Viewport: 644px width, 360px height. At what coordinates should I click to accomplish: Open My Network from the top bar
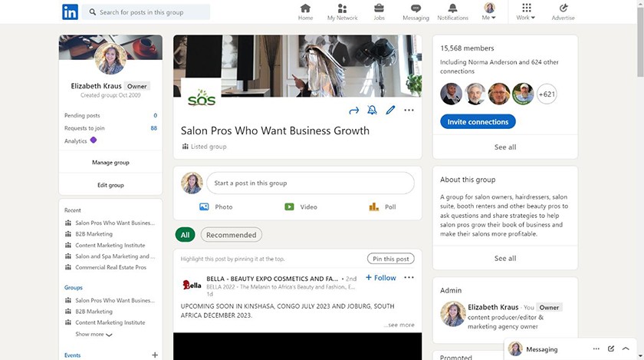(x=342, y=12)
